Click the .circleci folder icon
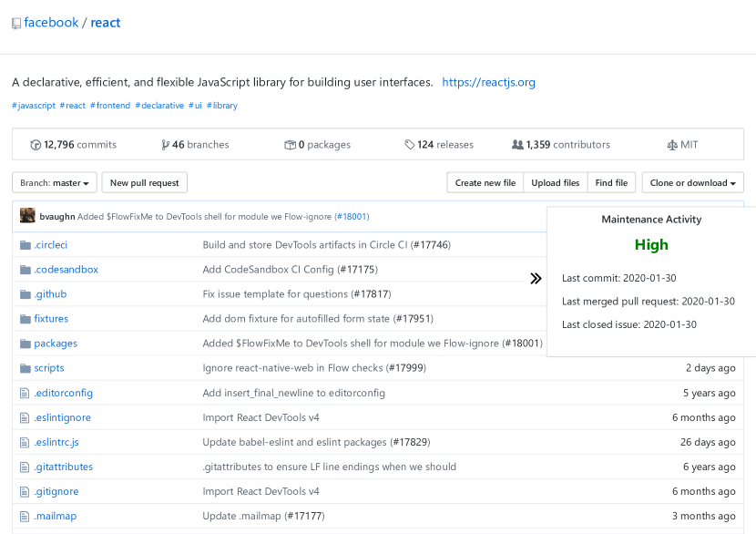The image size is (756, 534). (x=26, y=245)
